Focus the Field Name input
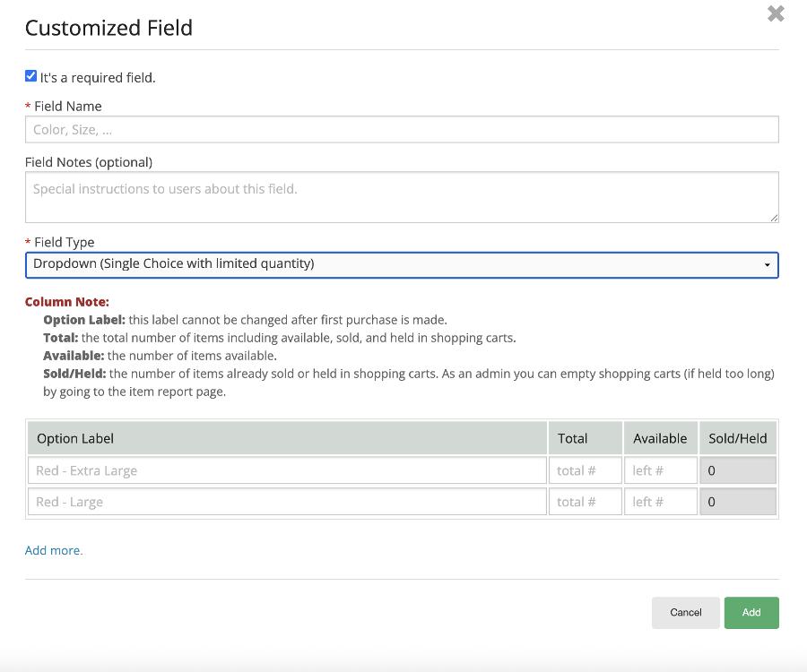The width and height of the screenshot is (807, 672). point(402,130)
